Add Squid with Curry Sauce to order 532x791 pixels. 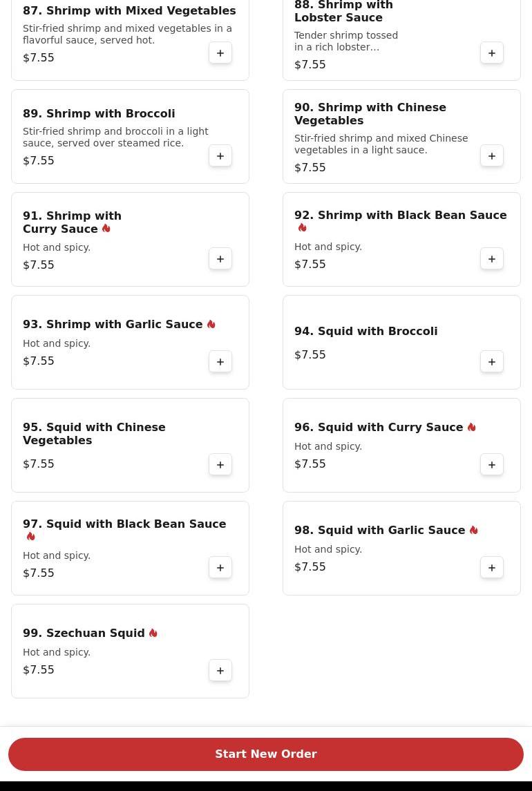click(x=492, y=465)
